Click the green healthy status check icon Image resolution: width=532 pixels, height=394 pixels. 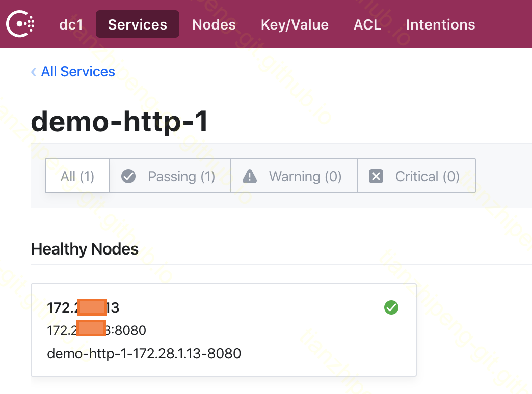(x=391, y=307)
